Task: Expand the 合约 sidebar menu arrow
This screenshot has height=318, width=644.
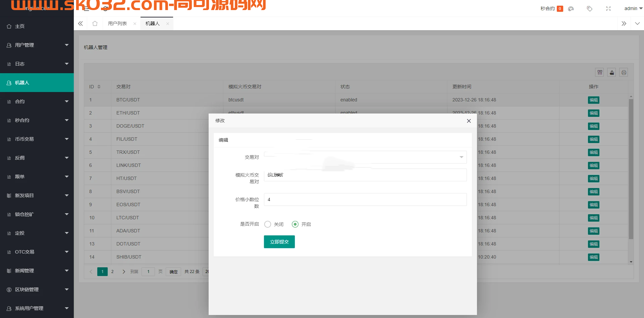Action: point(66,101)
